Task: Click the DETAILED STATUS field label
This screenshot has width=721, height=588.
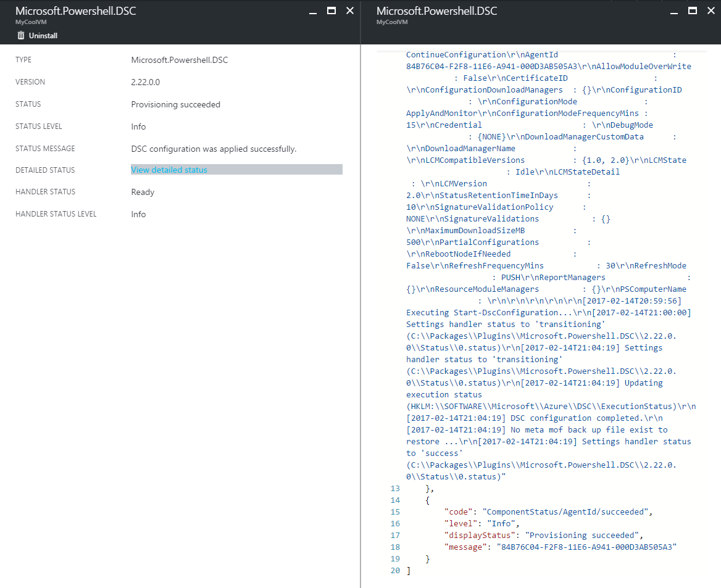Action: (45, 170)
